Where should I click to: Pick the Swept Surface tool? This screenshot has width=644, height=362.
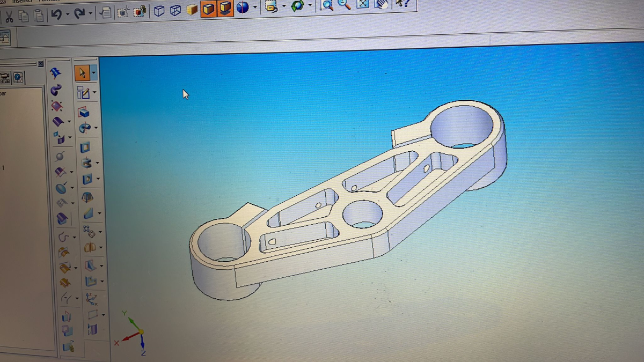coord(56,90)
